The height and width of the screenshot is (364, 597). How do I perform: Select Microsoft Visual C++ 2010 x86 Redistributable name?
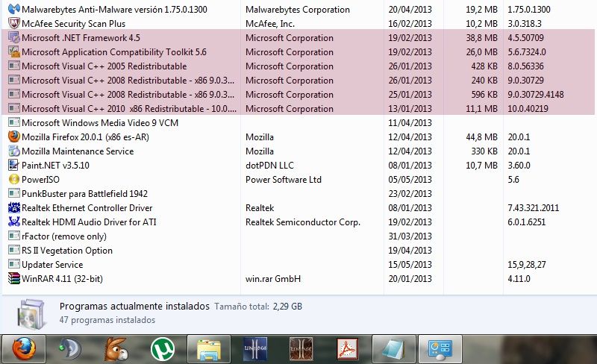(129, 108)
